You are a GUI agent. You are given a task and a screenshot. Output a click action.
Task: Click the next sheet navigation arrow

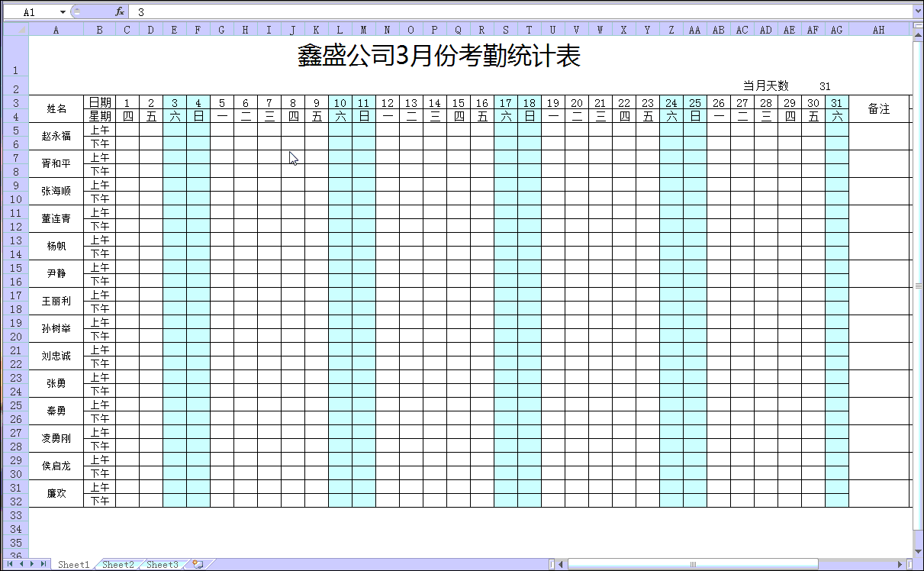click(32, 564)
